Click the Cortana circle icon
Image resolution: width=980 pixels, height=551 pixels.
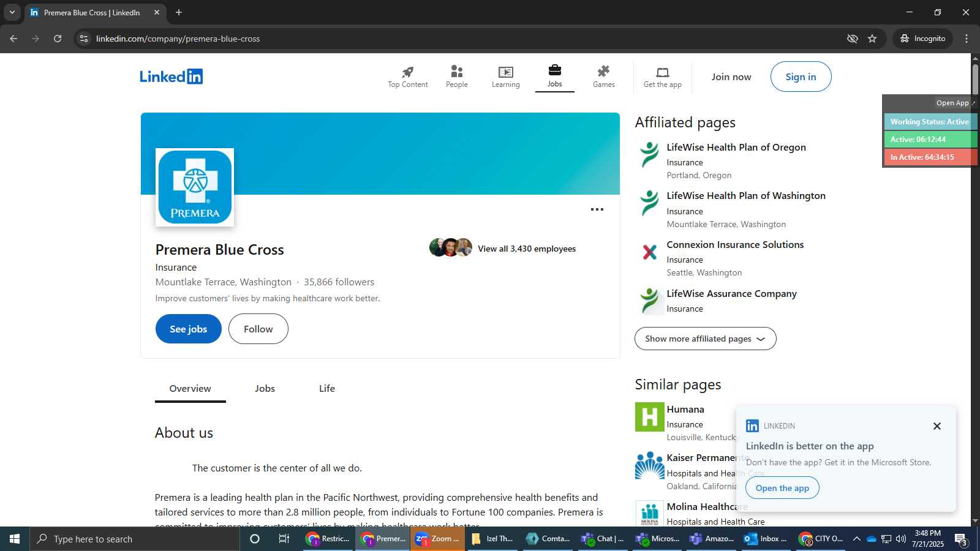coord(255,539)
